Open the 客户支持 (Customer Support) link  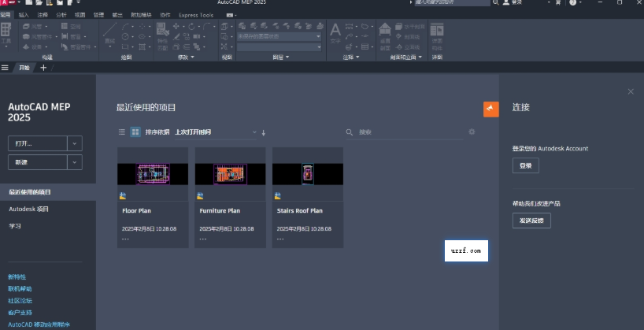(x=20, y=313)
